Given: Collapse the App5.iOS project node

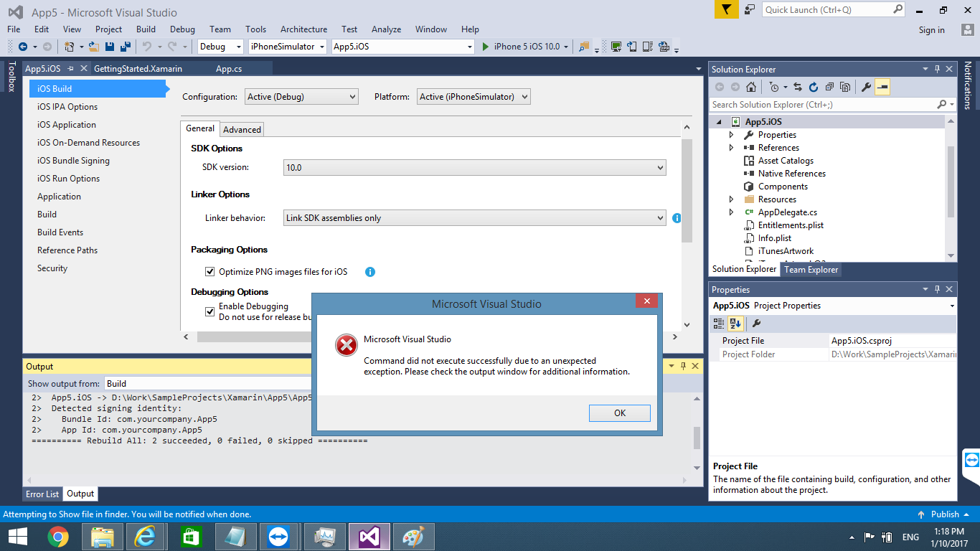Looking at the screenshot, I should click(x=720, y=122).
